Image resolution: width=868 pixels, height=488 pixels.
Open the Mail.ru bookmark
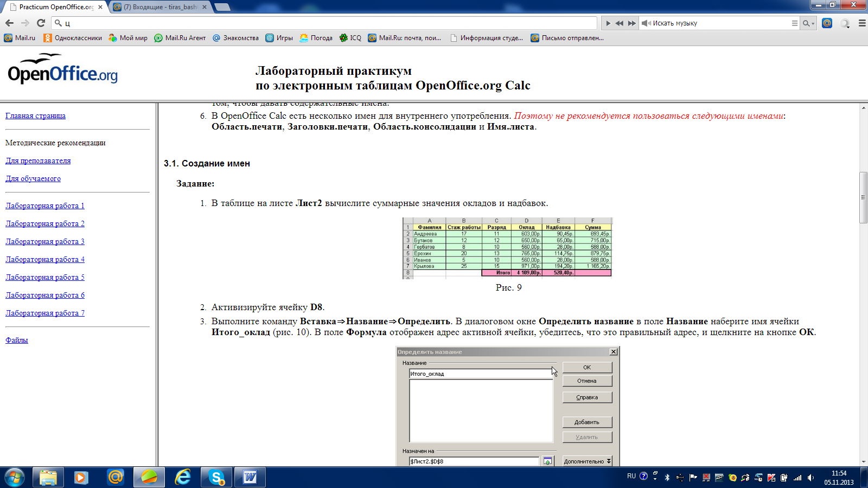(20, 38)
